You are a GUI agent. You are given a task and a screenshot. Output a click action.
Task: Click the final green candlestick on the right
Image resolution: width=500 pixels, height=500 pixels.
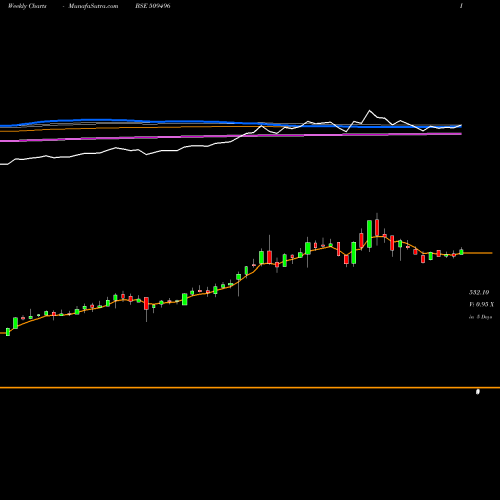tap(461, 252)
